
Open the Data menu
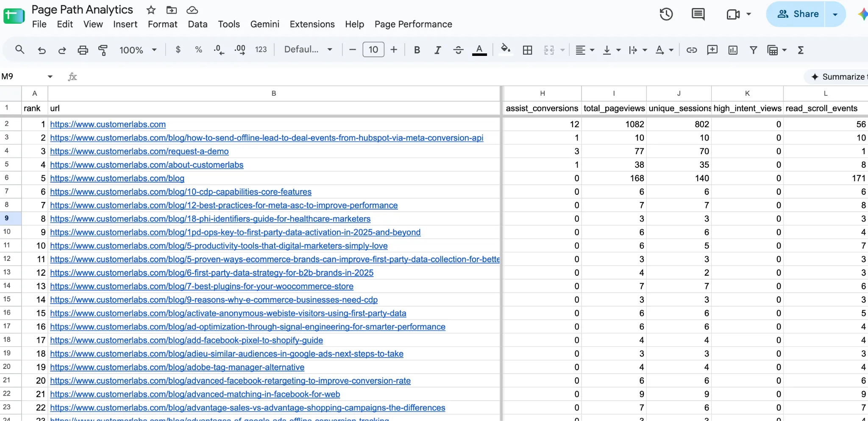tap(198, 24)
